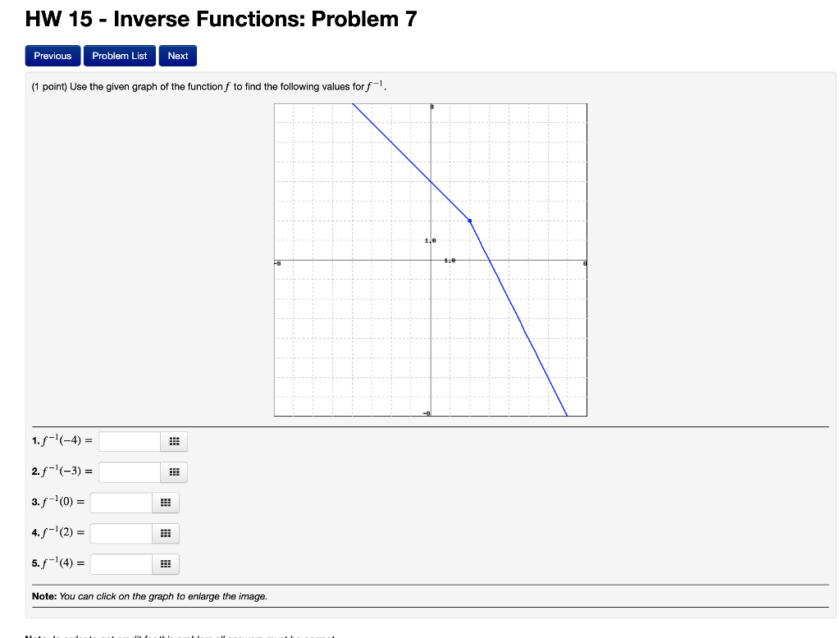Click the keypad icon for the last answer box

(165, 563)
